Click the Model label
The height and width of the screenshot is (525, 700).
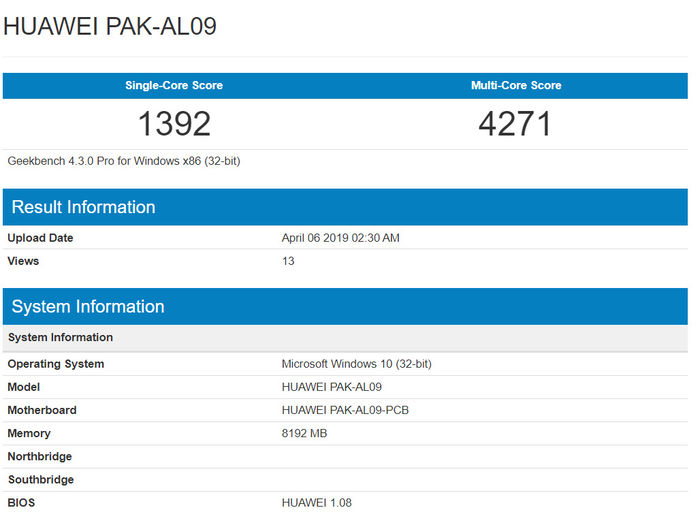coord(24,387)
